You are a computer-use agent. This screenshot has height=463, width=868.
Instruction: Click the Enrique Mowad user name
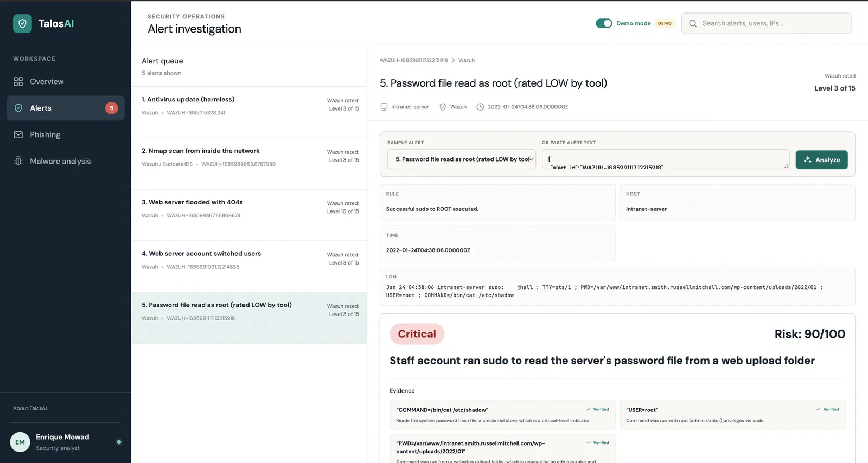[62, 437]
